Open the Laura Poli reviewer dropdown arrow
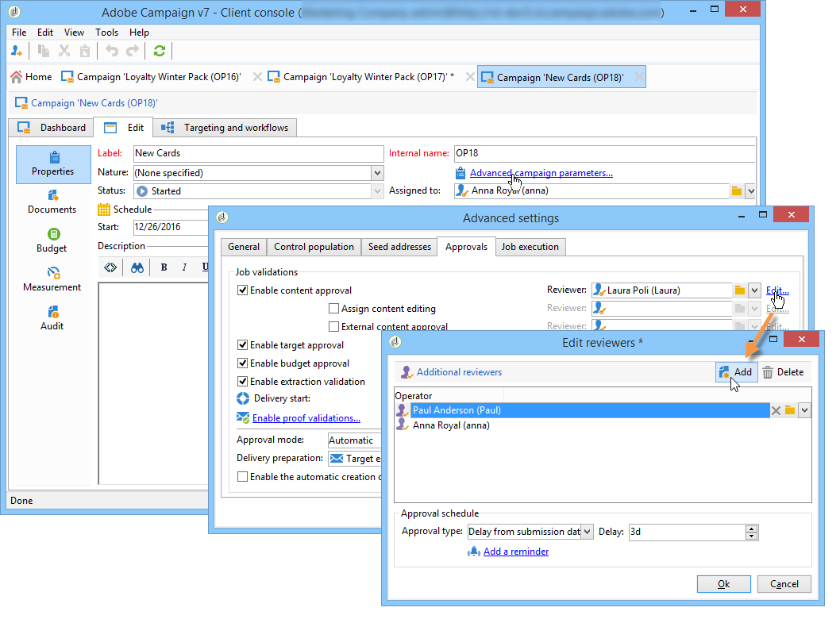The width and height of the screenshot is (840, 619). (x=754, y=290)
